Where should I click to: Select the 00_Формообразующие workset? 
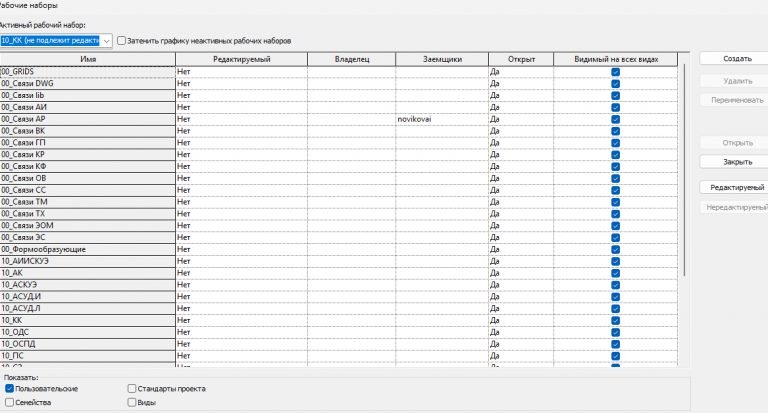pyautogui.click(x=88, y=249)
